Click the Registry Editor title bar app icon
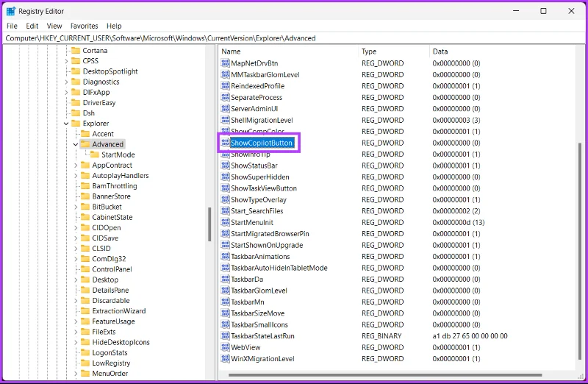The height and width of the screenshot is (384, 588). (x=11, y=11)
